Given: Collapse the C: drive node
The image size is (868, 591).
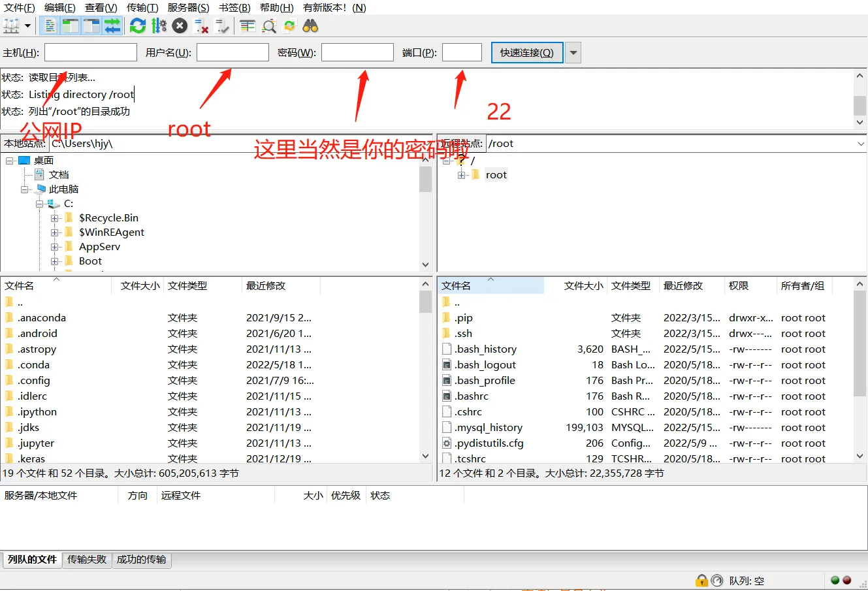Looking at the screenshot, I should [x=40, y=204].
